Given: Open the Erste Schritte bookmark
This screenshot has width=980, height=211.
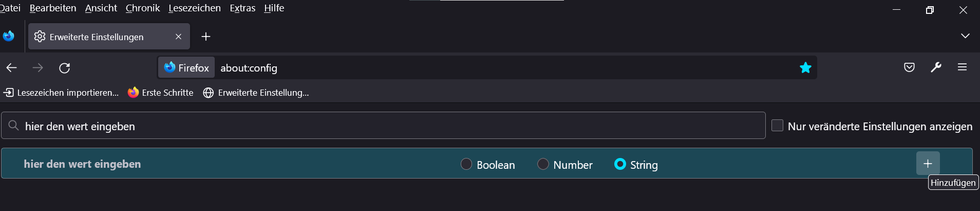Looking at the screenshot, I should tap(161, 93).
